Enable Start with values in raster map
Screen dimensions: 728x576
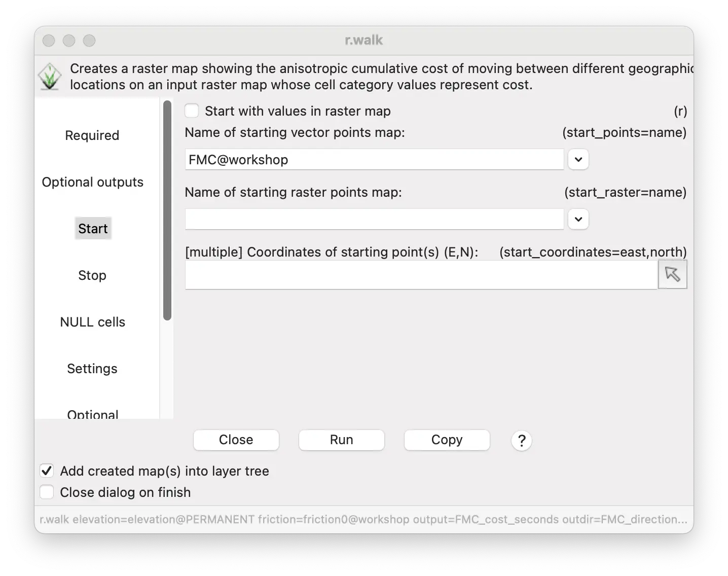point(192,111)
